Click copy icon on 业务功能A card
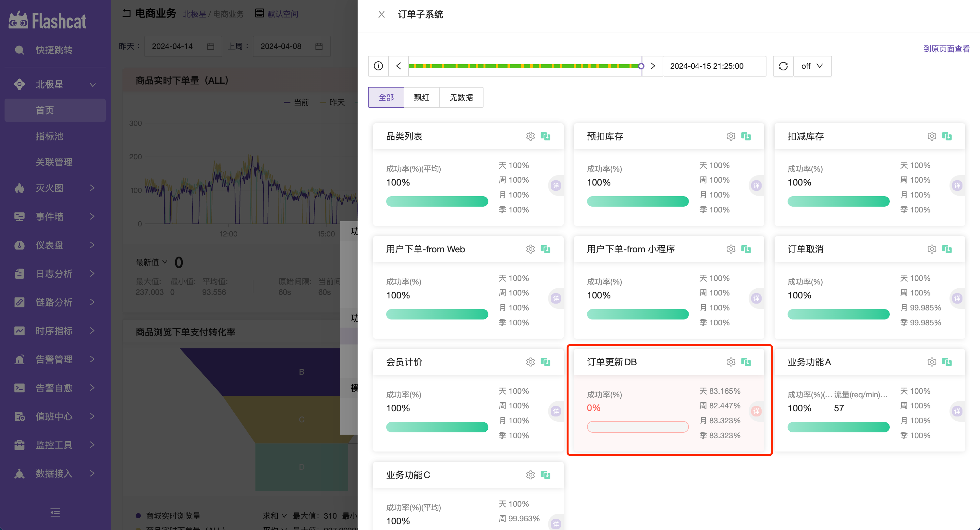The width and height of the screenshot is (980, 530). point(947,362)
